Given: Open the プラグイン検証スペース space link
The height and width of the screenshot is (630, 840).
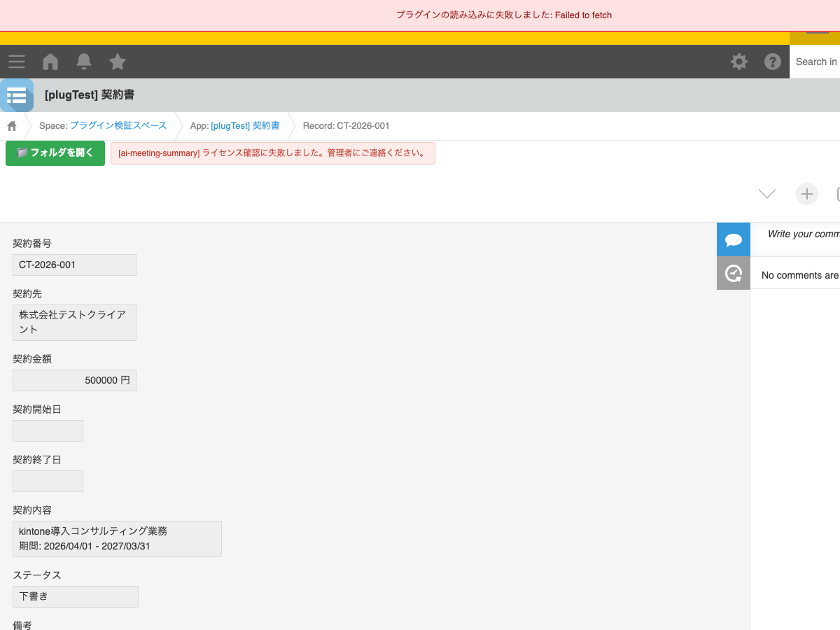Looking at the screenshot, I should [x=118, y=126].
